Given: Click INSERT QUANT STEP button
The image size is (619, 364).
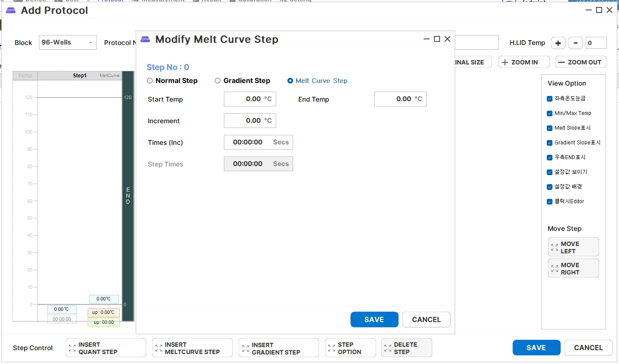Looking at the screenshot, I should click(x=106, y=348).
